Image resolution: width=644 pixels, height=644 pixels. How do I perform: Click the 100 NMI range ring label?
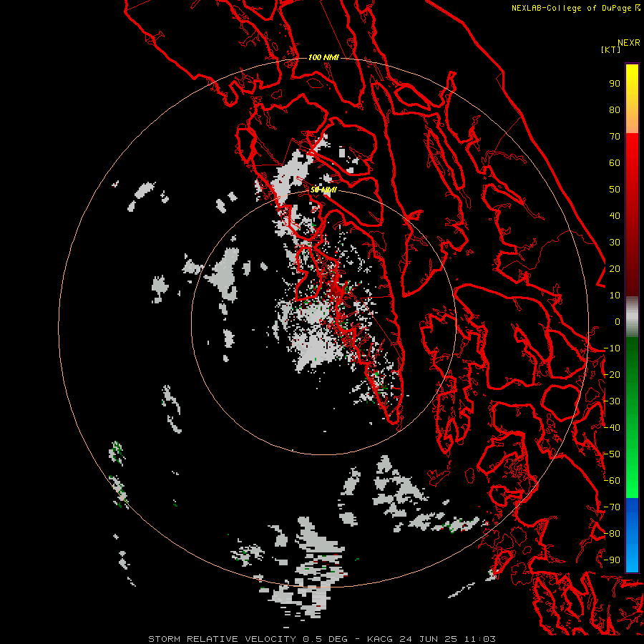(323, 57)
